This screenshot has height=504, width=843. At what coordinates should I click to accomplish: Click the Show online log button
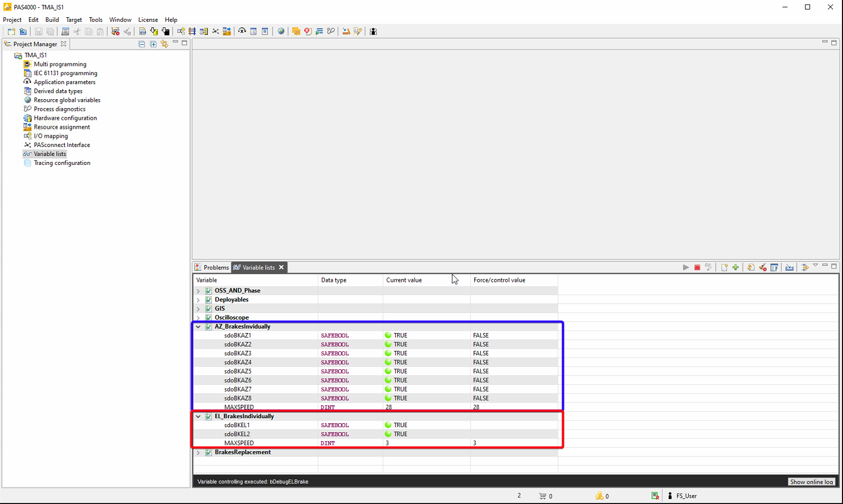(x=811, y=482)
